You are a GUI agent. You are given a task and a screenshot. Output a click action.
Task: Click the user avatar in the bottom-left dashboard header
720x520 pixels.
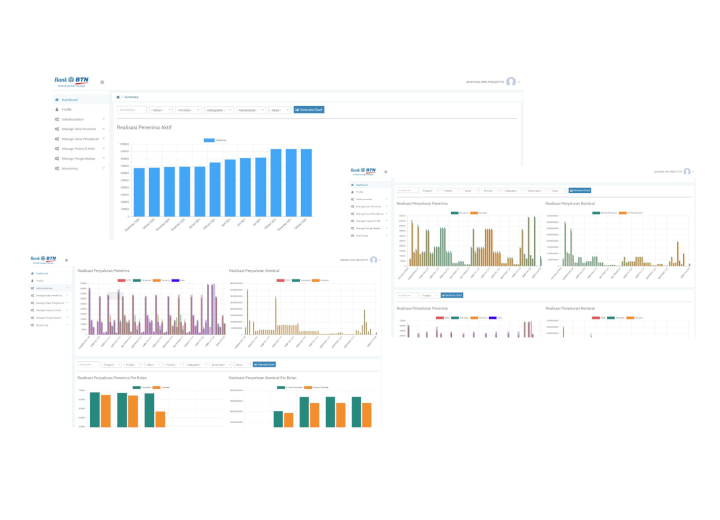pos(373,259)
